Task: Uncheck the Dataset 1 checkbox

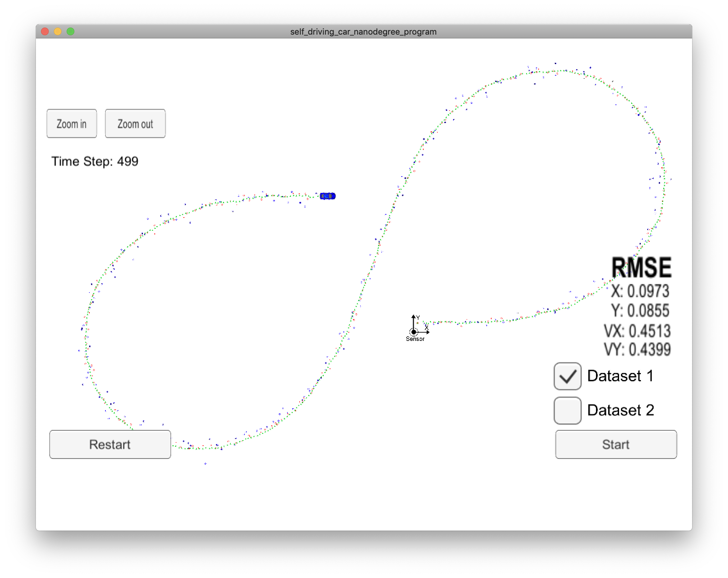Action: [x=567, y=376]
